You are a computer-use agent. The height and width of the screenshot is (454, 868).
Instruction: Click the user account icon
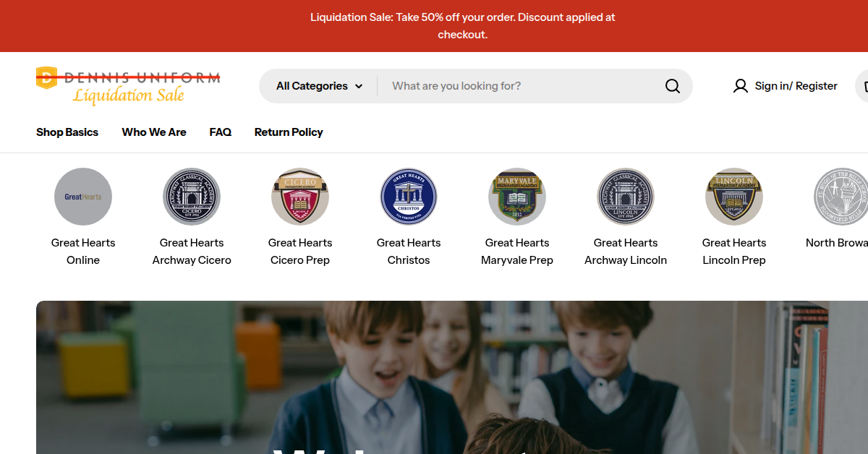[x=740, y=86]
